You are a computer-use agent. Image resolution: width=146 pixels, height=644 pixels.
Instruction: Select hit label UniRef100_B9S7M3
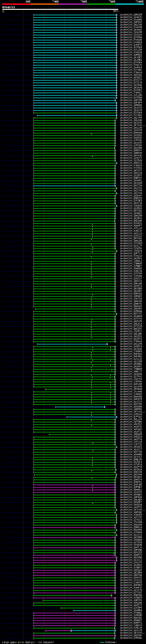click(131, 404)
